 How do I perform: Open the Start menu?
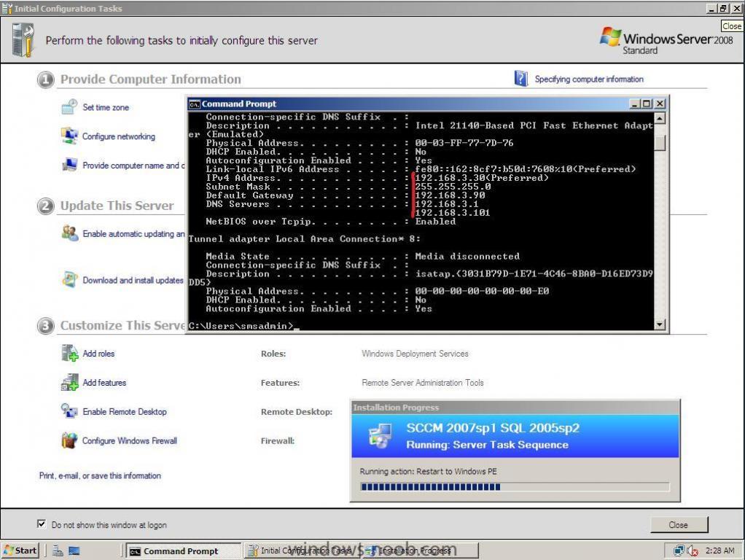(20, 551)
